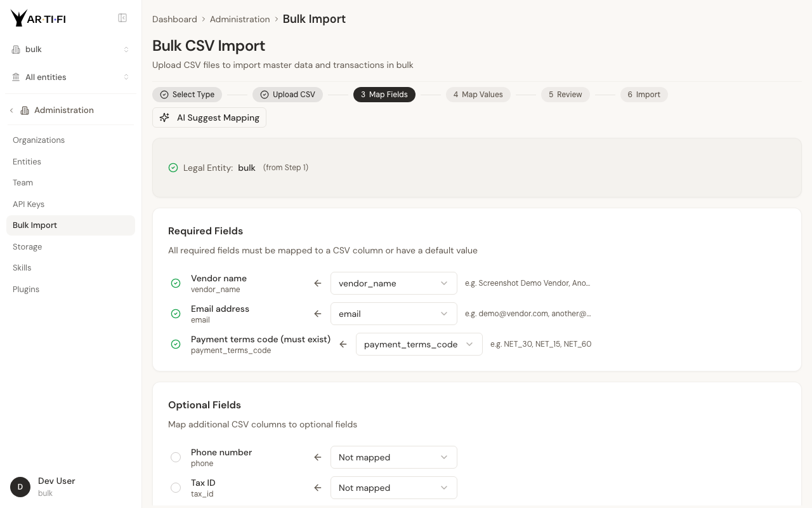Jump to the Review step

click(x=565, y=95)
